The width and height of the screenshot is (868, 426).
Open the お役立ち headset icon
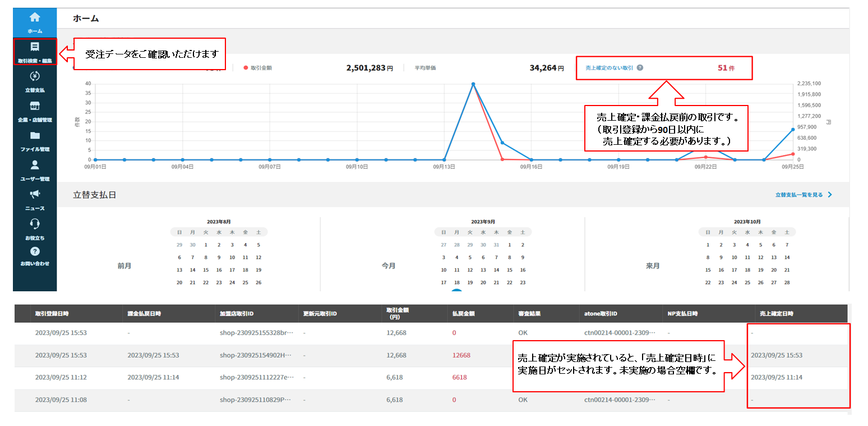[x=35, y=225]
